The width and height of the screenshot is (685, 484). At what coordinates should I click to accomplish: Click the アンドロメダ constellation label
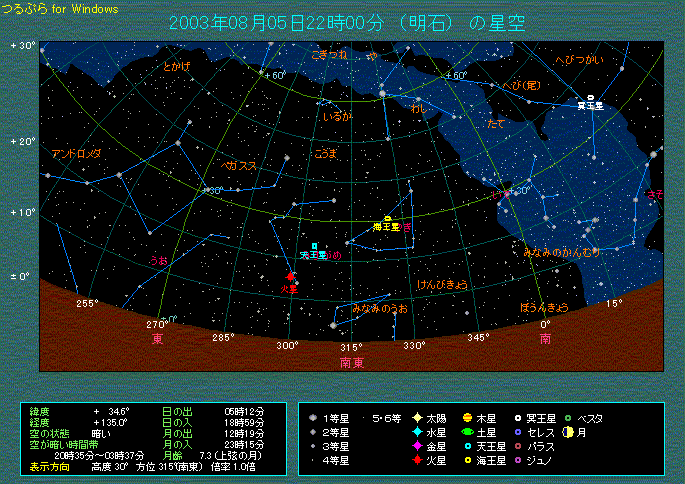pyautogui.click(x=76, y=154)
